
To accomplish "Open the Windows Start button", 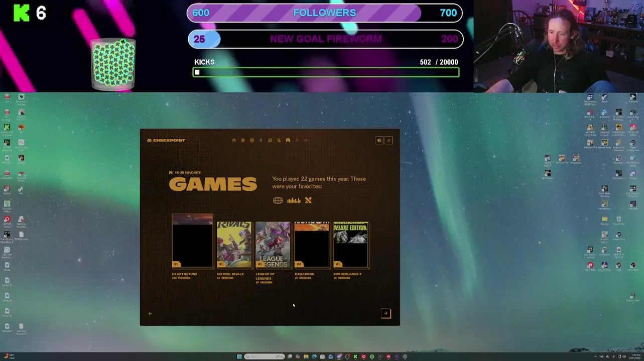I will [x=239, y=356].
